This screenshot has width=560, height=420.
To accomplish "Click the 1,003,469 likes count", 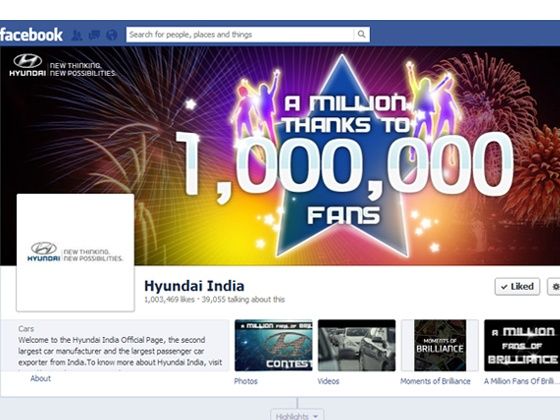I will (x=169, y=299).
